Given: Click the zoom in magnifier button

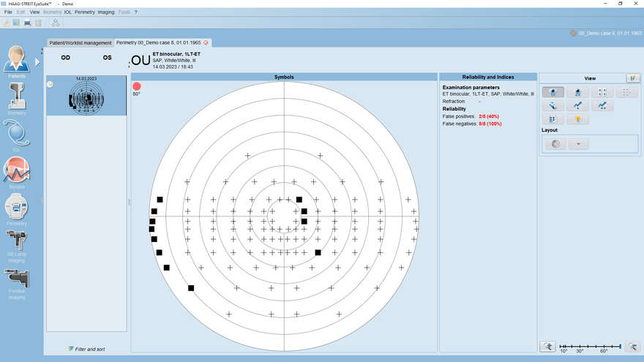Looking at the screenshot, I should coord(547,347).
